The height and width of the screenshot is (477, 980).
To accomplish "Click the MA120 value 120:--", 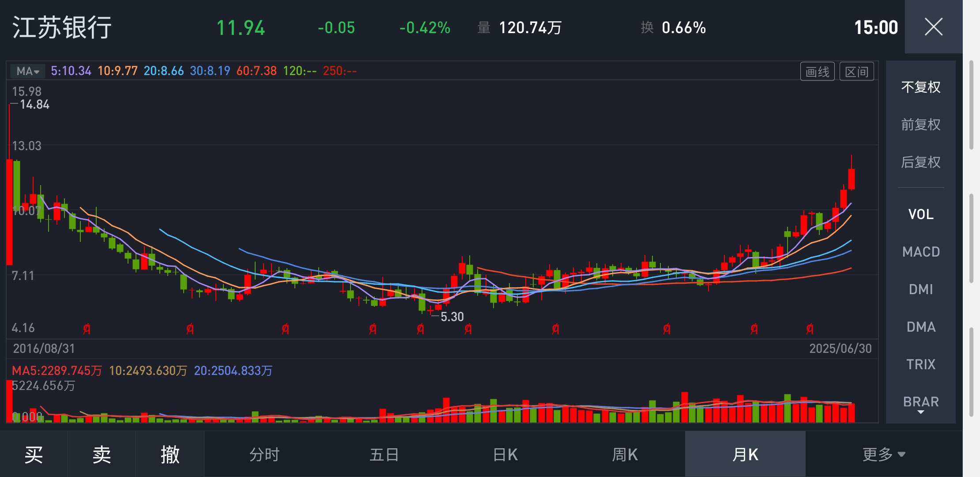I will (x=300, y=71).
